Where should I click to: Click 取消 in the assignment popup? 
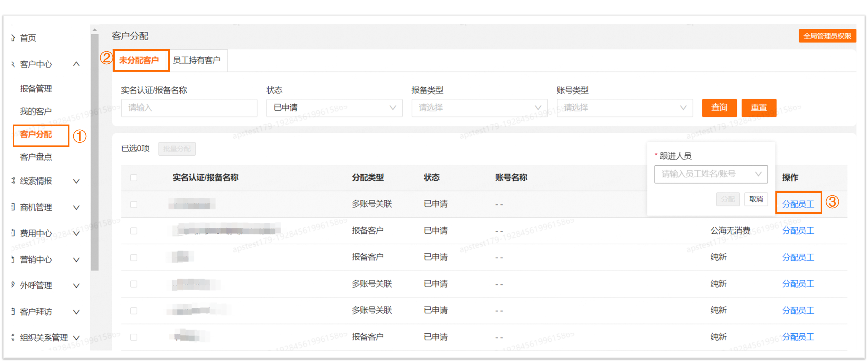click(x=756, y=199)
